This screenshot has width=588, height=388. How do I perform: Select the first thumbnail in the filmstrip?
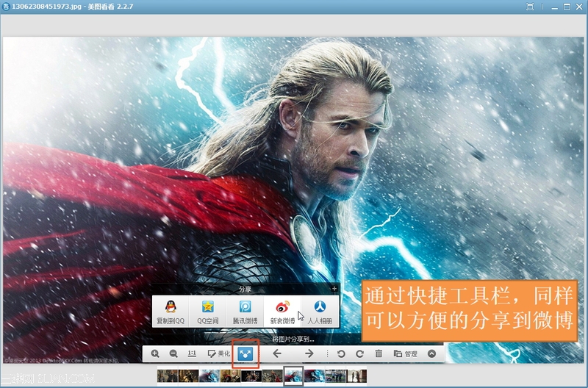(x=168, y=376)
